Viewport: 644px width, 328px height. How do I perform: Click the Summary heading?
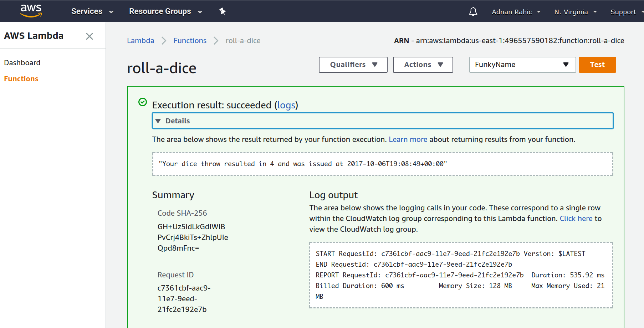pyautogui.click(x=173, y=195)
